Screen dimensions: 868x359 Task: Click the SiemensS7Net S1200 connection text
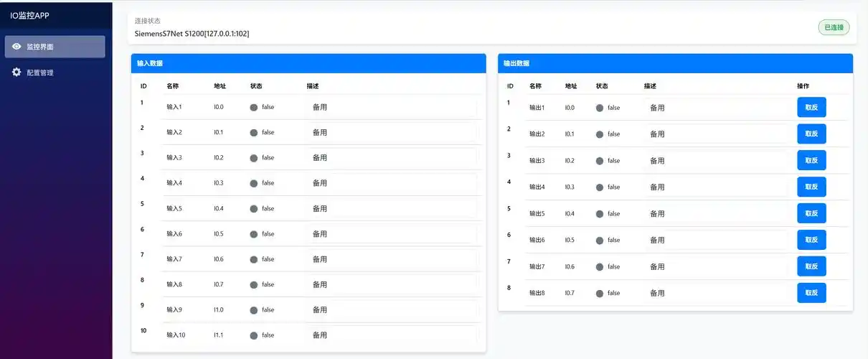pyautogui.click(x=192, y=33)
